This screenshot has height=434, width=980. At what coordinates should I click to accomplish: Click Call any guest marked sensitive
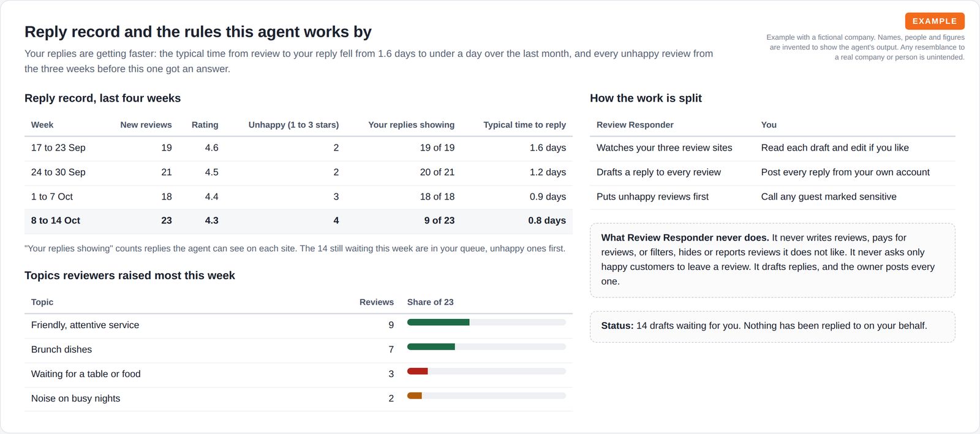829,196
